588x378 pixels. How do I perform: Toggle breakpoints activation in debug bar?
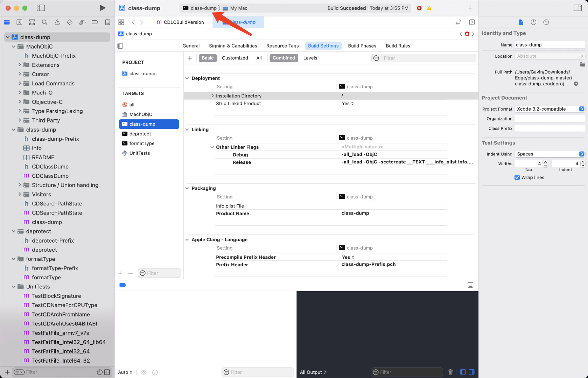(x=122, y=285)
